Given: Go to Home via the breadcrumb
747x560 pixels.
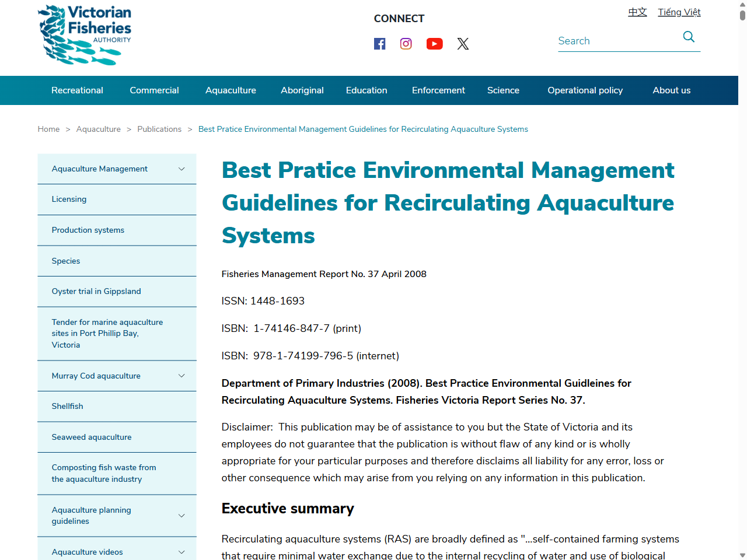Looking at the screenshot, I should tap(48, 129).
